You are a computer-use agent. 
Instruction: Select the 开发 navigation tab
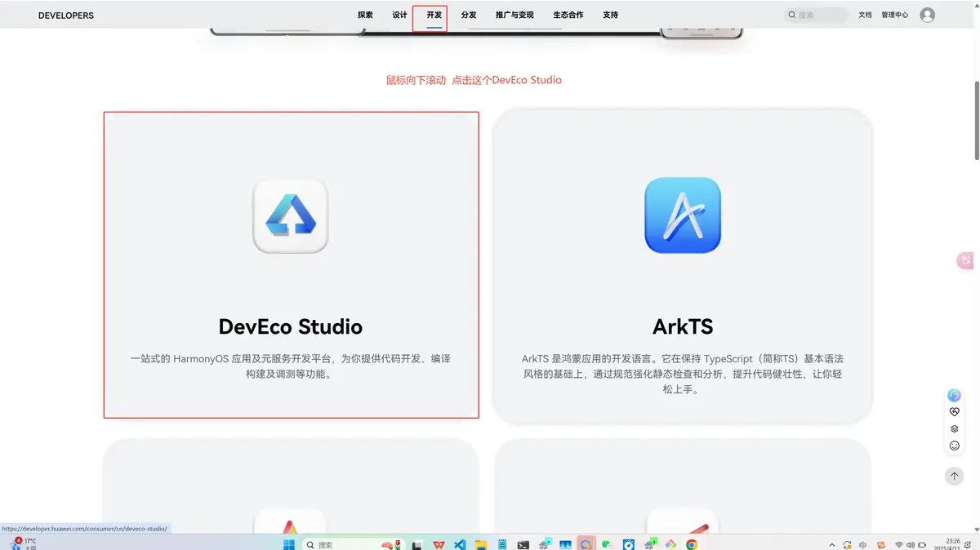click(434, 15)
